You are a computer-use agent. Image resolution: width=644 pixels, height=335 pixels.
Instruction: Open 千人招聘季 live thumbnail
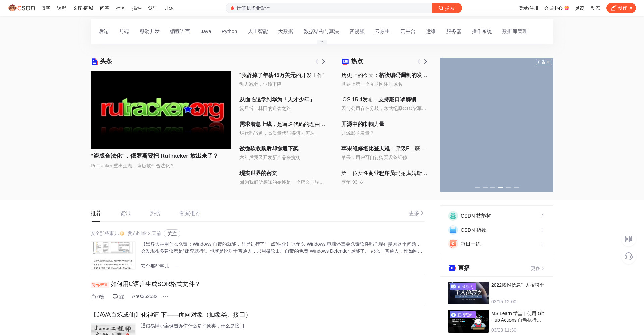469,293
